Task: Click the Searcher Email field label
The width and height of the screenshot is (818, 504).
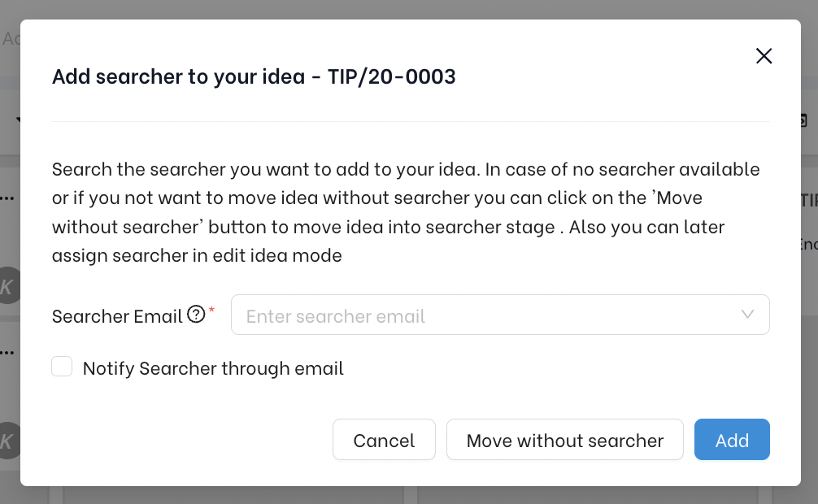Action: 117,316
